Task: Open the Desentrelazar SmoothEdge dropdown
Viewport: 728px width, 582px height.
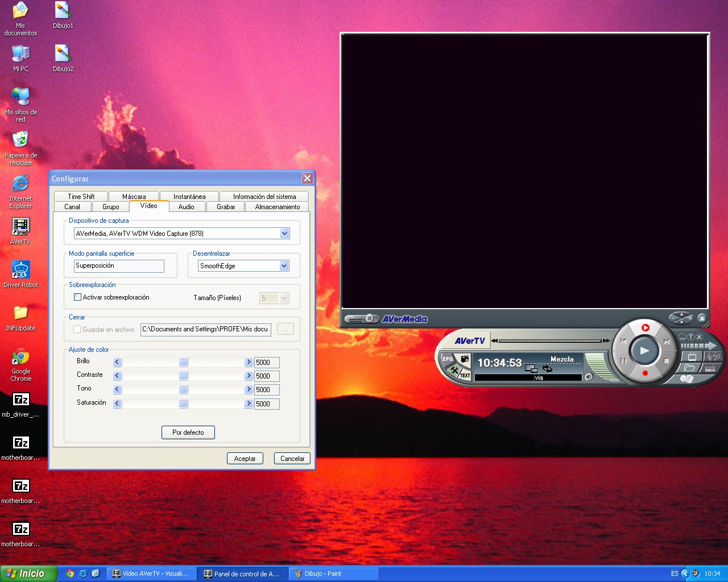Action: (284, 266)
